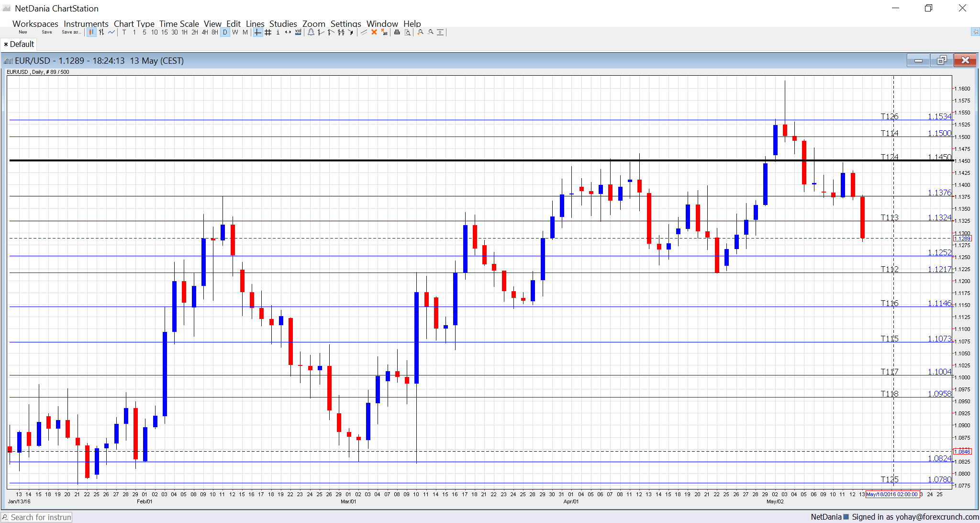The image size is (980, 523).
Task: Select the Tick (T) time scale
Action: [x=124, y=32]
